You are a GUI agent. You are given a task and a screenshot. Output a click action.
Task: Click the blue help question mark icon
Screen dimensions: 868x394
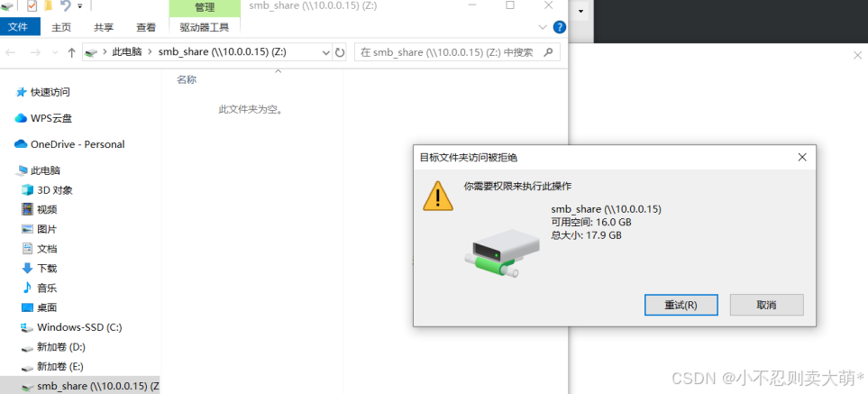tap(560, 27)
